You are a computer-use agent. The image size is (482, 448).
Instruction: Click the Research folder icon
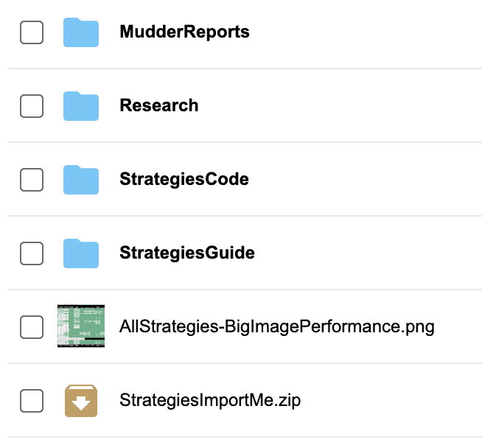pyautogui.click(x=81, y=106)
